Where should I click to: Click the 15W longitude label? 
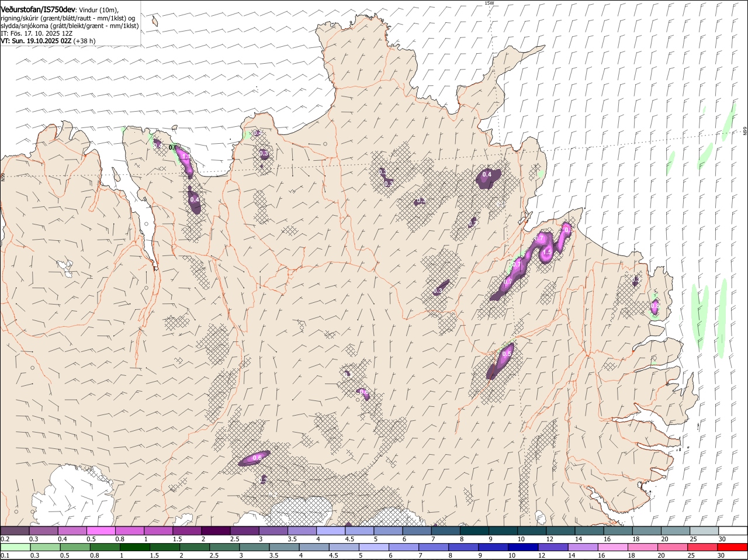tap(489, 3)
